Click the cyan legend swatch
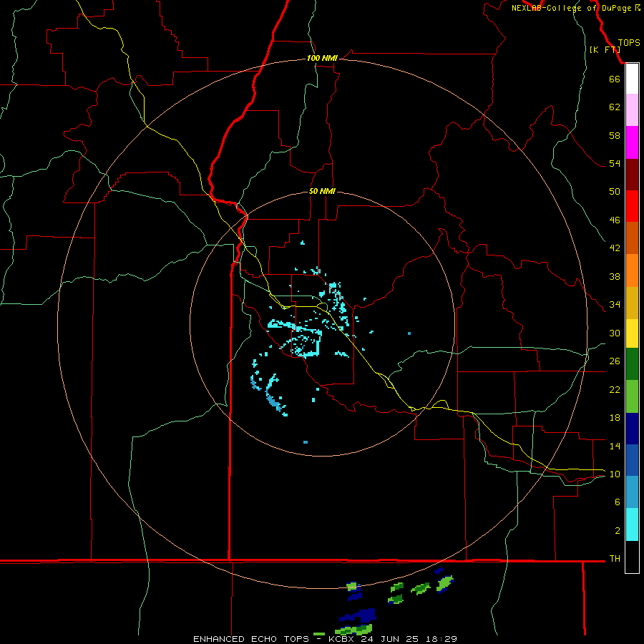Image resolution: width=644 pixels, height=644 pixels. click(632, 525)
